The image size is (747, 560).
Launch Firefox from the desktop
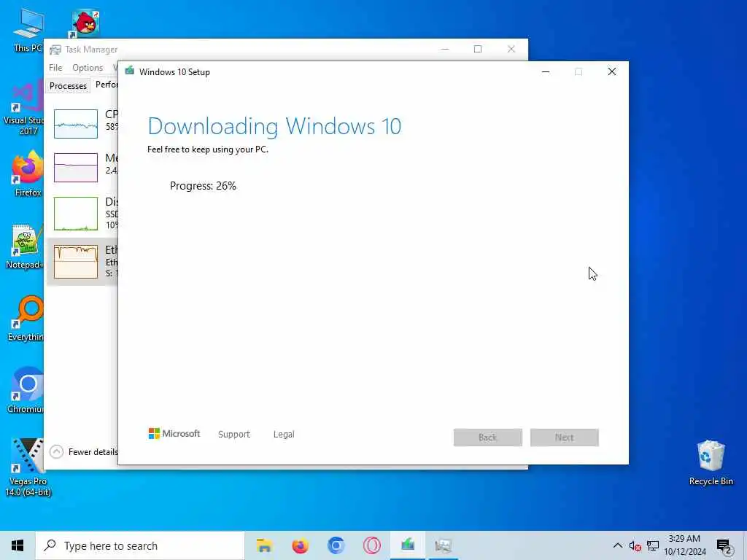pos(27,174)
